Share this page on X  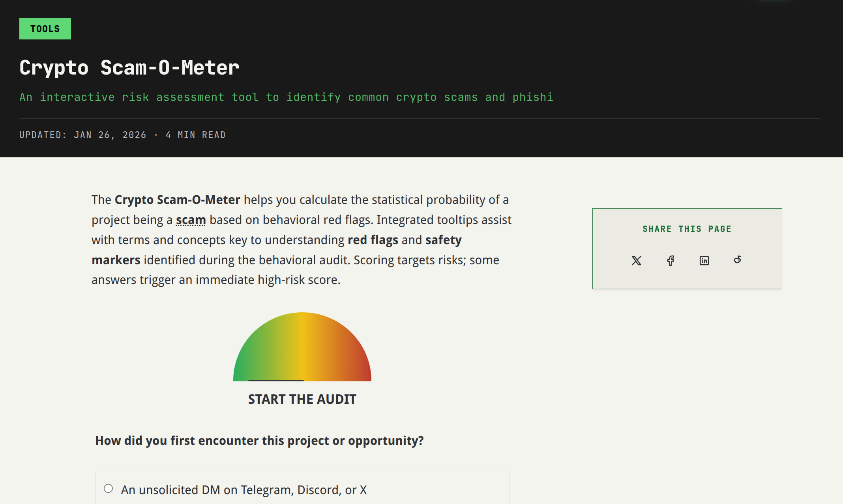coord(637,260)
